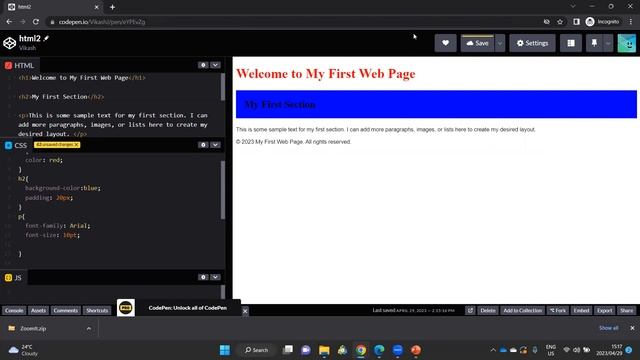
Task: Open the Console panel
Action: 14,311
